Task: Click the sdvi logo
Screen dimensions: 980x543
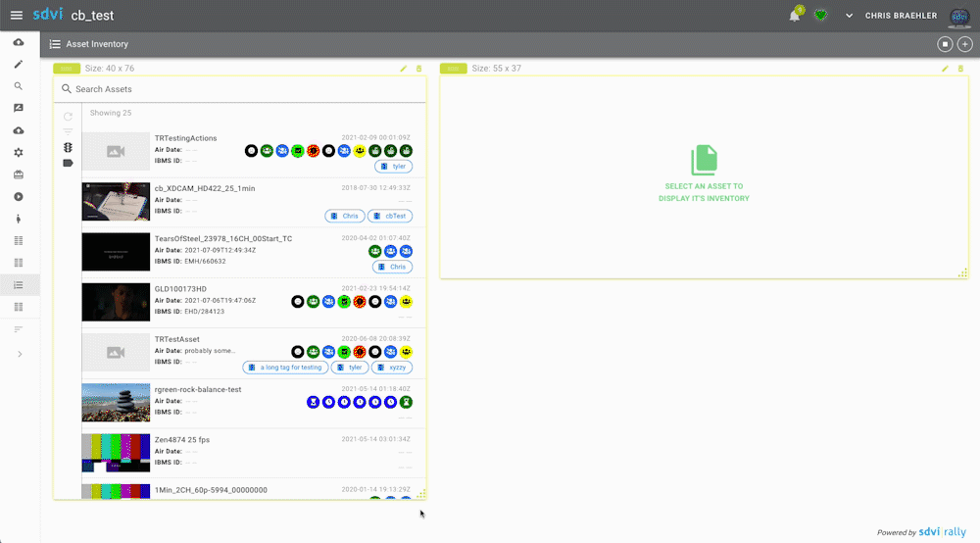Action: click(48, 14)
